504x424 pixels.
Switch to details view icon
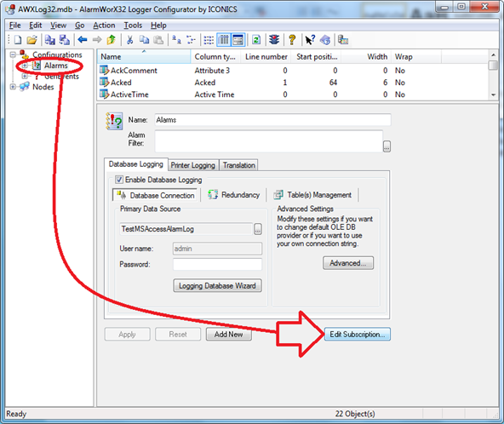click(x=224, y=40)
